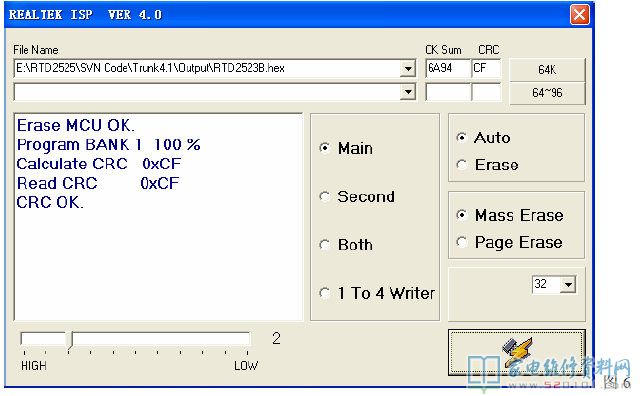Click the HIGH label under the slider
The height and width of the screenshot is (396, 640).
(x=33, y=366)
